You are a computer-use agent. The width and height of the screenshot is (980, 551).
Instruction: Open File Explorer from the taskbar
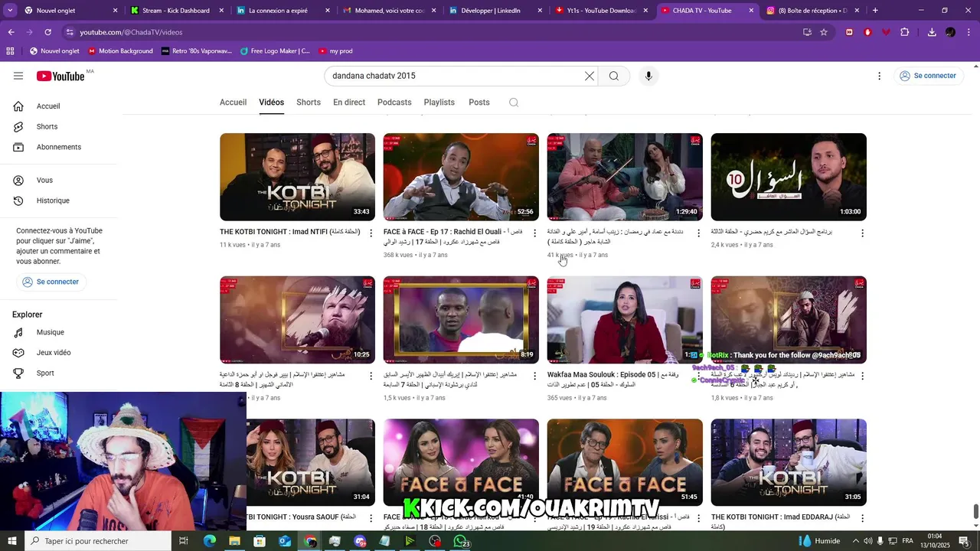[234, 541]
